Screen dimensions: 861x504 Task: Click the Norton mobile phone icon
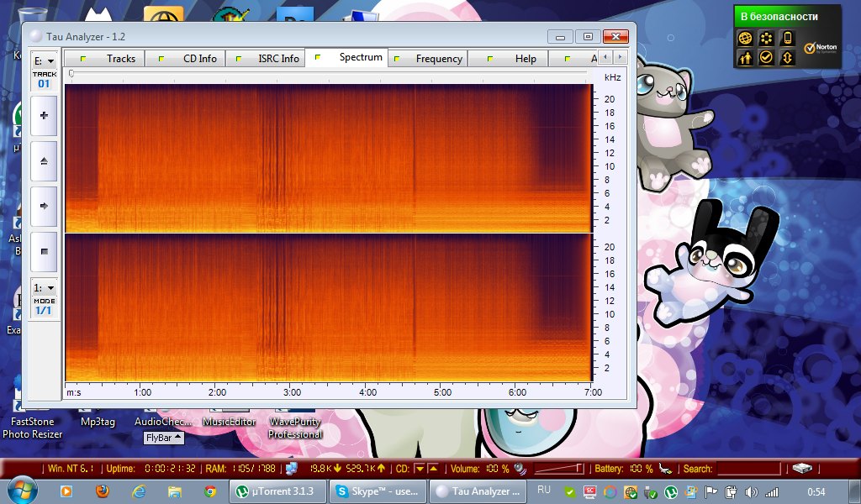tap(787, 39)
